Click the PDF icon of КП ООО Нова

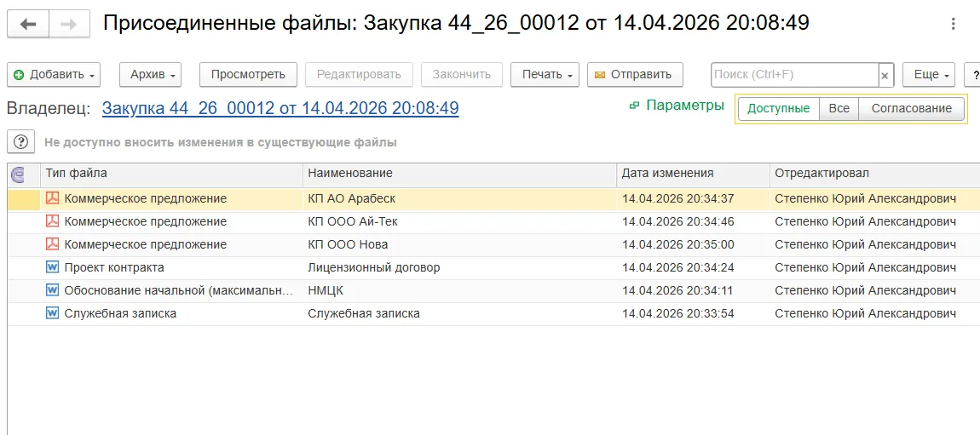pyautogui.click(x=53, y=244)
